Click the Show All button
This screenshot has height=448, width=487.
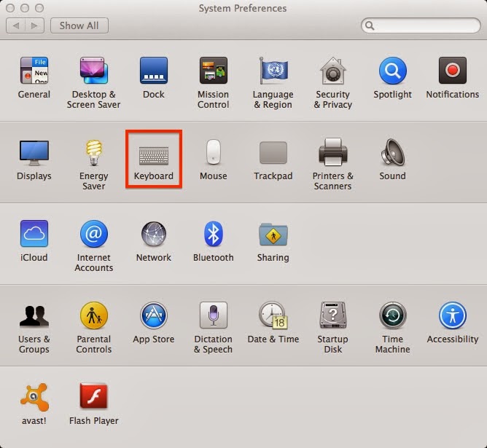(79, 25)
